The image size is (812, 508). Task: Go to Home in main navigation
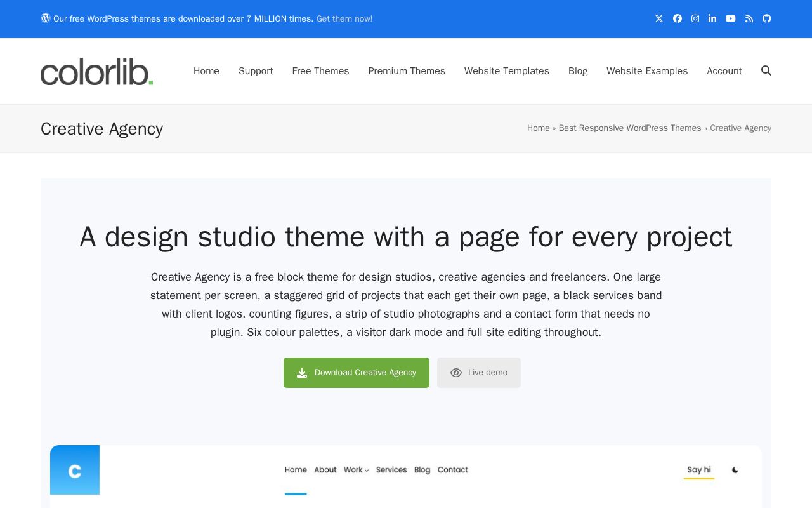[x=206, y=71]
